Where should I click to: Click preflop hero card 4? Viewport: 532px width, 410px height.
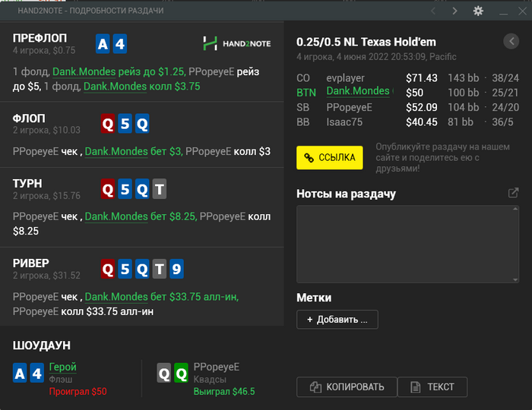coord(120,44)
